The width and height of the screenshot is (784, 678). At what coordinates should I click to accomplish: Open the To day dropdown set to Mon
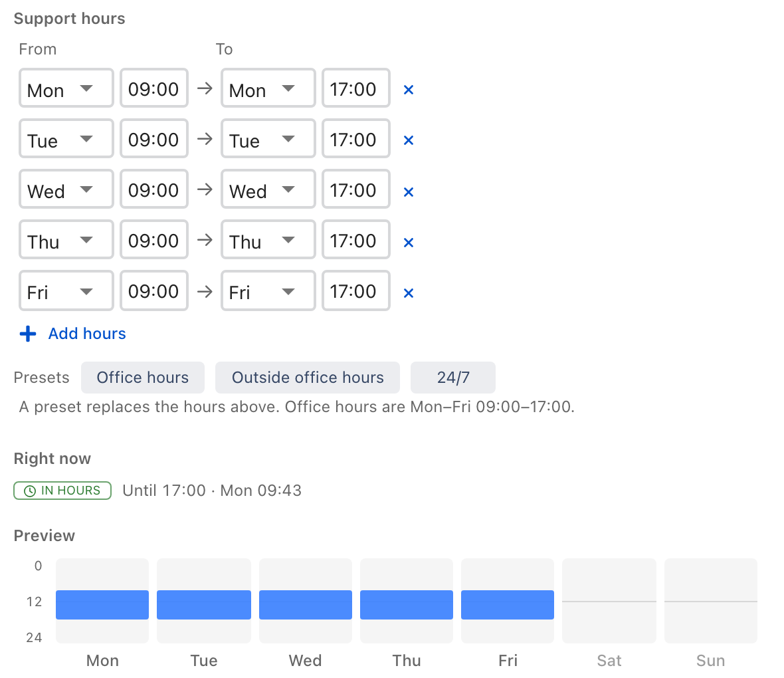tap(268, 88)
